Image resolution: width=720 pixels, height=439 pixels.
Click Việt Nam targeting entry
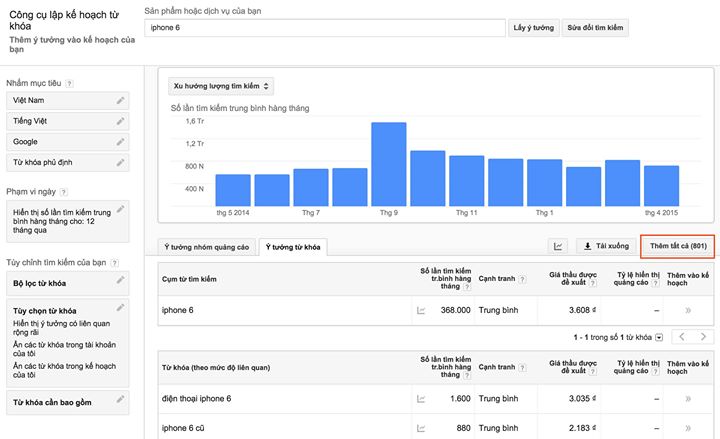68,100
